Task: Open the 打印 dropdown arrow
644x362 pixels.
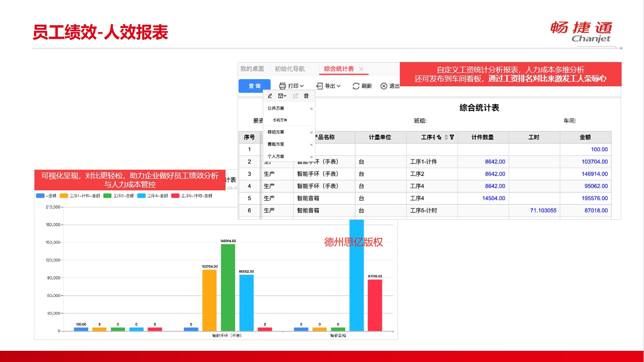Action: click(x=302, y=86)
